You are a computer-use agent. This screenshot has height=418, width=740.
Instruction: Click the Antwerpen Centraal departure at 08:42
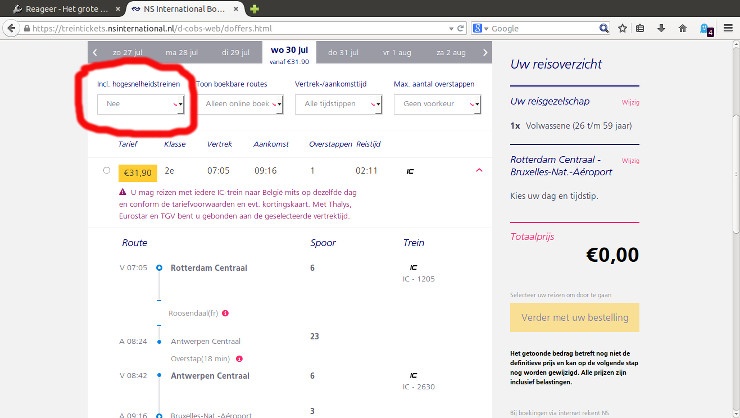pos(210,376)
